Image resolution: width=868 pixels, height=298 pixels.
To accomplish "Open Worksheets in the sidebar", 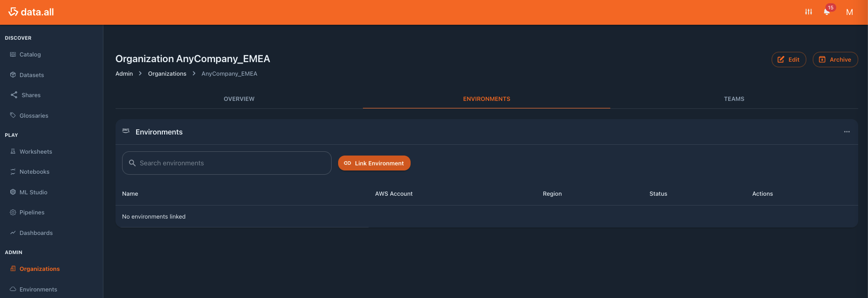I will pyautogui.click(x=36, y=152).
